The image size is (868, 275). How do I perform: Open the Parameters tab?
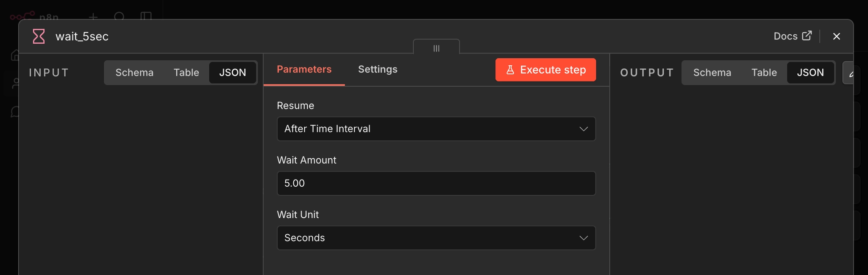tap(304, 70)
